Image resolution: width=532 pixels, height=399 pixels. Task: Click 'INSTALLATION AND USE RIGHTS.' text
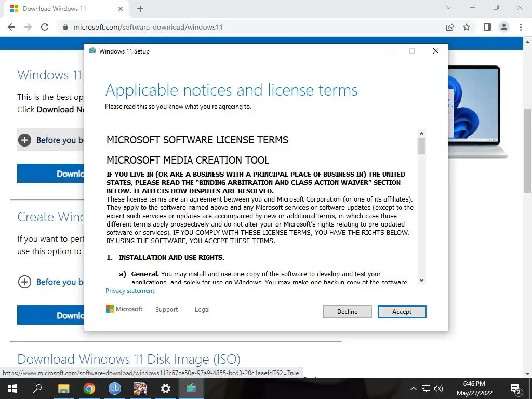(171, 257)
